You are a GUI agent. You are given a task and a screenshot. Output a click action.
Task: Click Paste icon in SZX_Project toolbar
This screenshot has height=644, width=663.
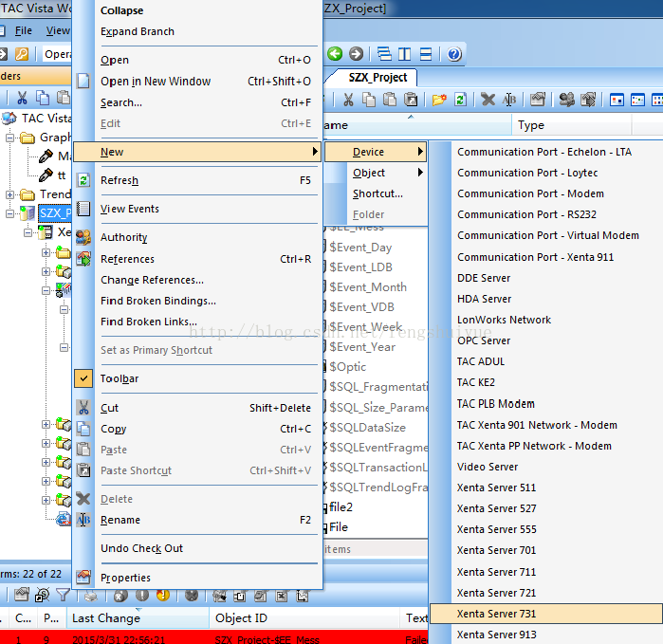[390, 100]
